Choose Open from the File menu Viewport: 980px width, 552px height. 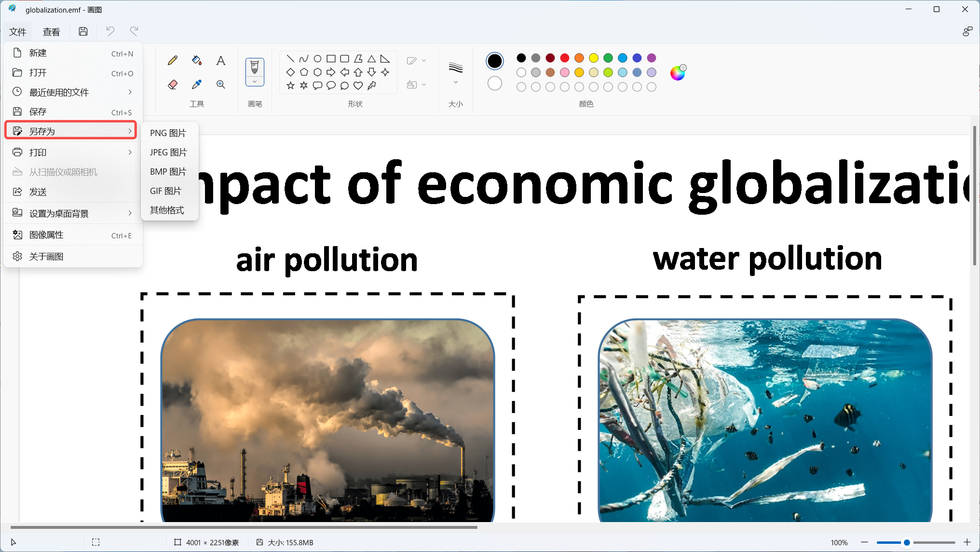[x=73, y=73]
